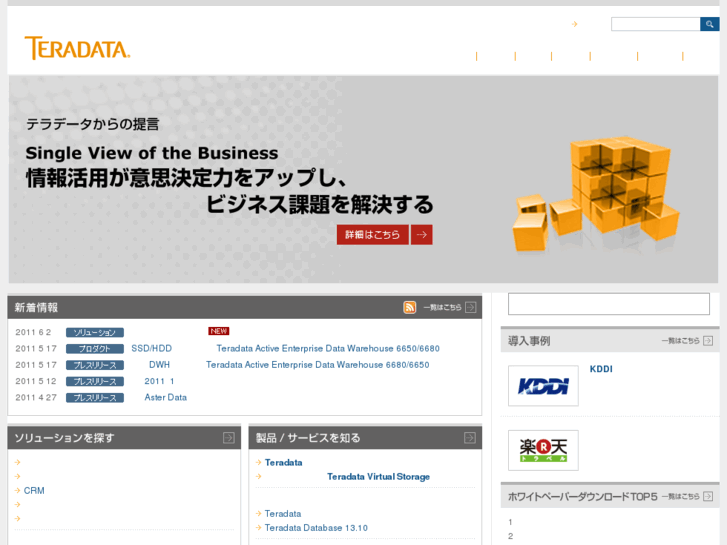Click the orange cubes banner image
Viewport: 727px width, 545px height.
pos(596,194)
